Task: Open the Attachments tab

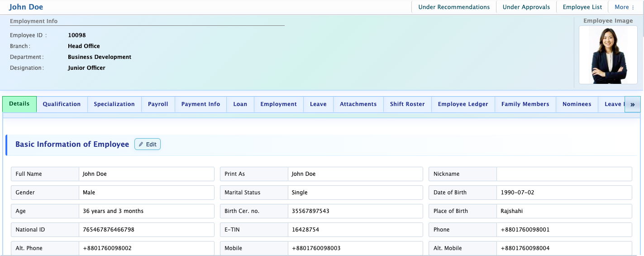Action: click(358, 104)
